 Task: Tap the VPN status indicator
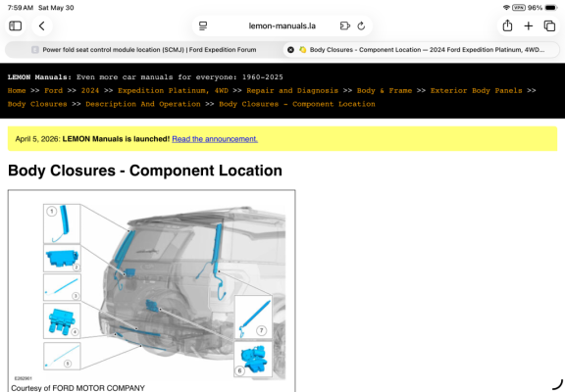tap(519, 8)
